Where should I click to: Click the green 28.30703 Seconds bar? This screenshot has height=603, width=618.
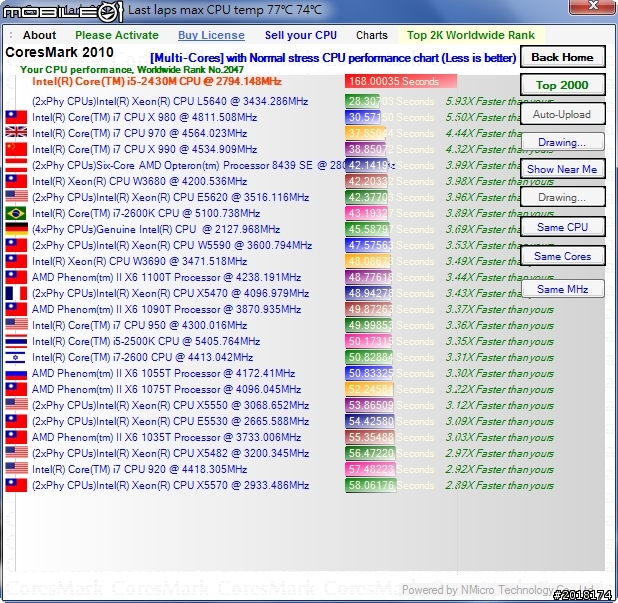362,101
